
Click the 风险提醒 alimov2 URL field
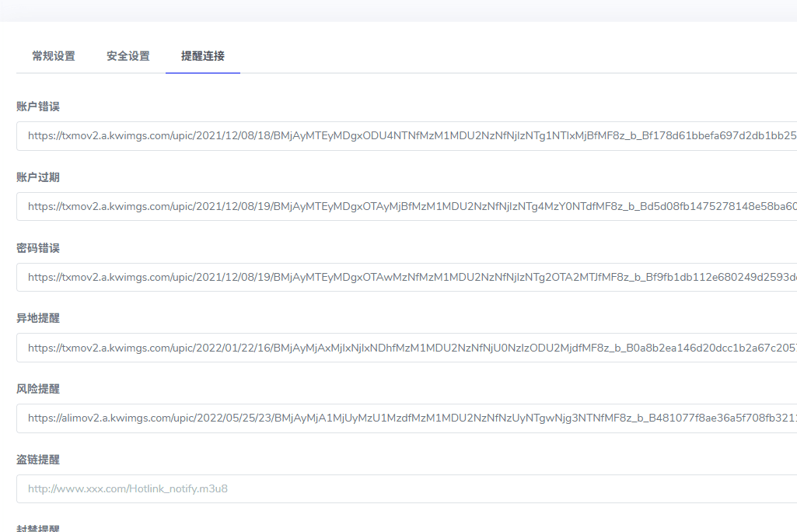[x=407, y=418]
